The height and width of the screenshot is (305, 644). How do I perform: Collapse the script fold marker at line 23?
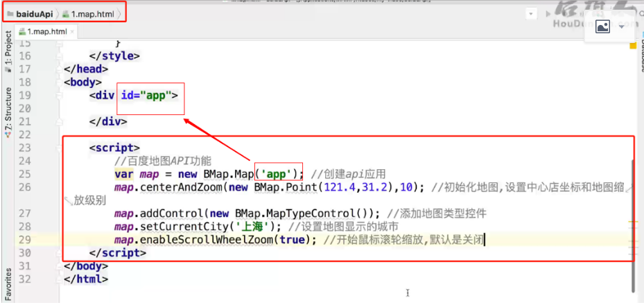coord(60,148)
